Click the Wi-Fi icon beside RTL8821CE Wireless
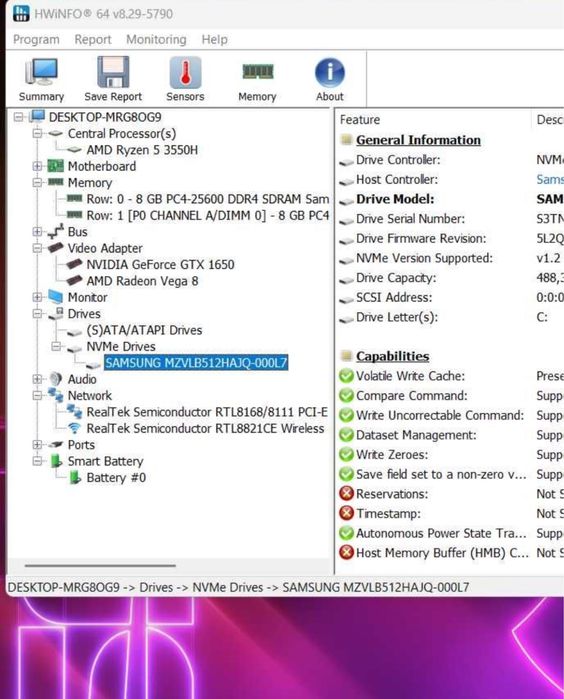 pos(74,428)
